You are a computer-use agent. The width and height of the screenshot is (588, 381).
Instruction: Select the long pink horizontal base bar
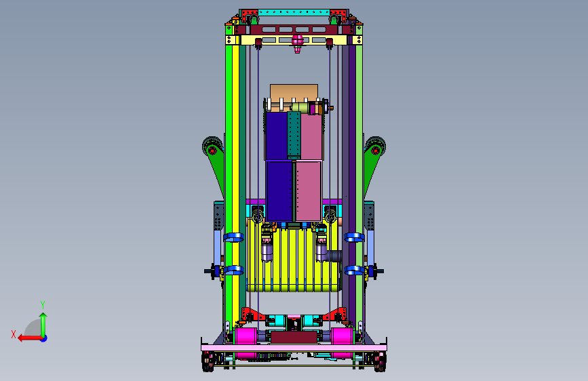tap(294, 348)
